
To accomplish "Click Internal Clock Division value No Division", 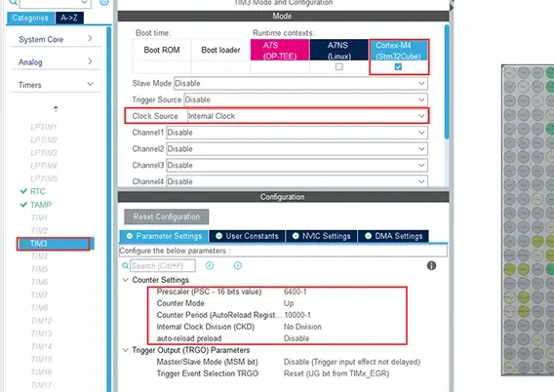I will (x=302, y=327).
